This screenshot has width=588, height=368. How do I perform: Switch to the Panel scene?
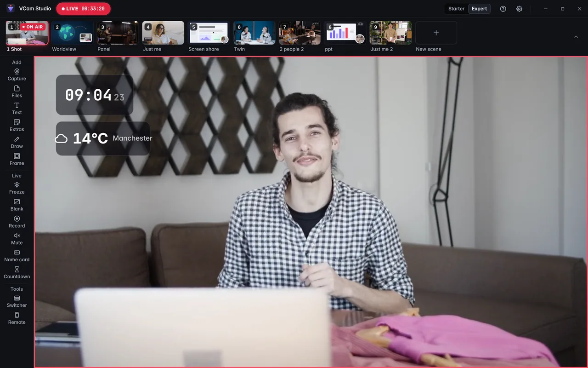click(118, 33)
